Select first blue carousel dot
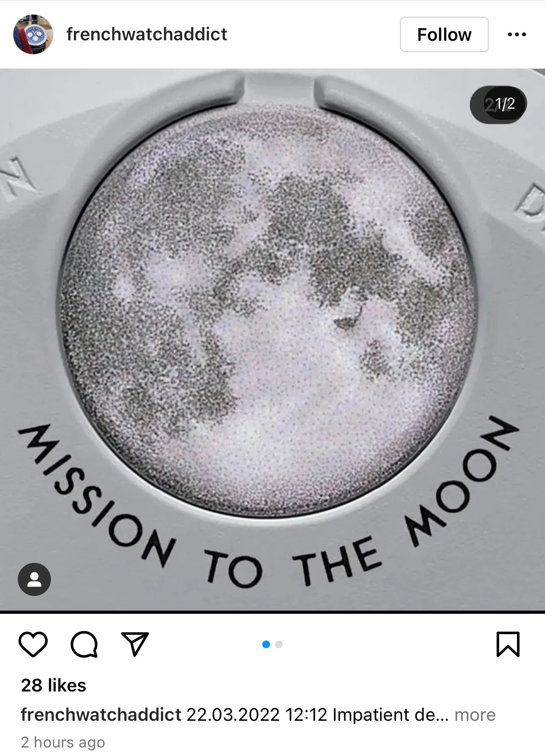Viewport: 545px width, 756px height. coord(266,644)
